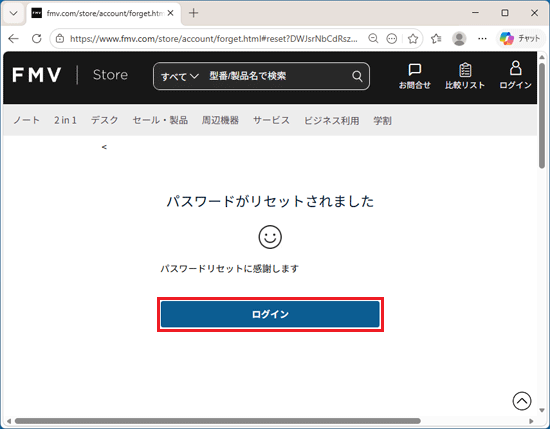Open browser settings and more menu
Image resolution: width=550 pixels, height=429 pixels.
[482, 38]
